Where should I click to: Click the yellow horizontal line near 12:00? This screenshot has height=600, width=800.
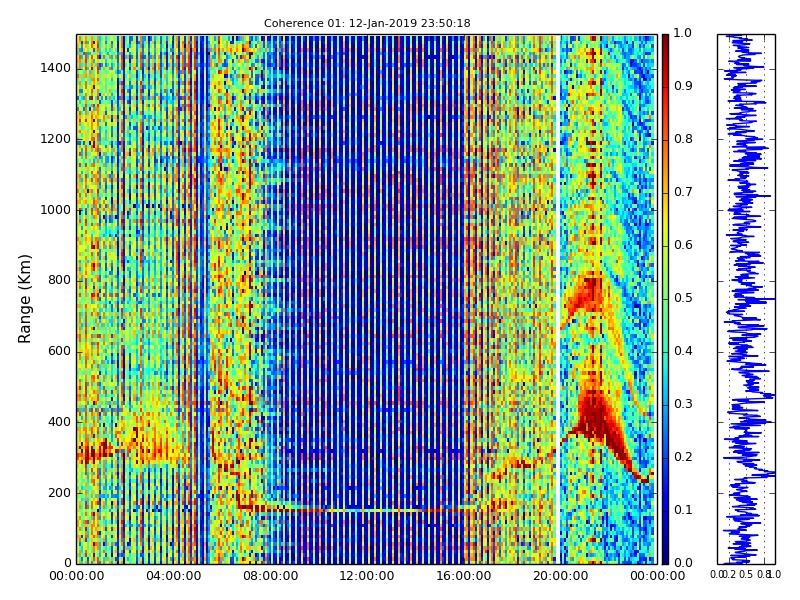coord(372,510)
